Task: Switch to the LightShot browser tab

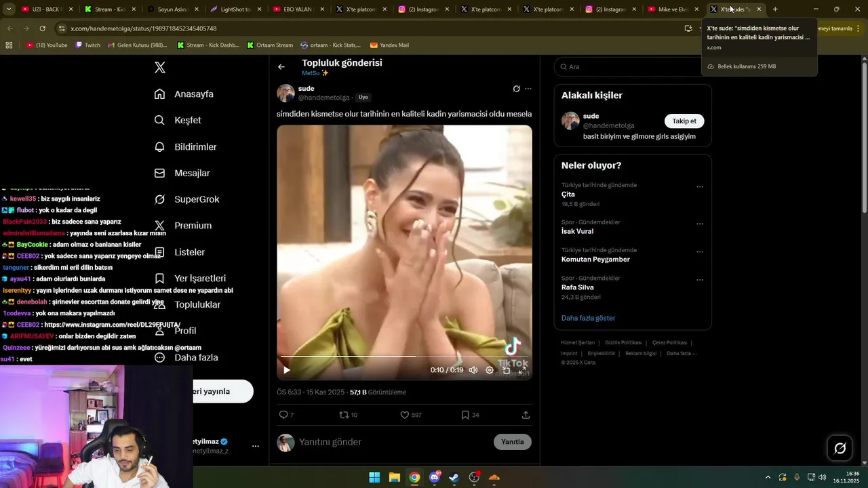Action: (235, 9)
